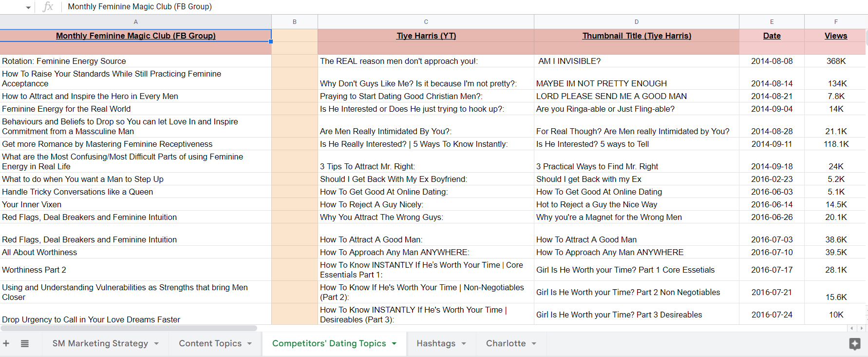
Task: Expand the Content Topics tab dropdown arrow
Action: (249, 344)
